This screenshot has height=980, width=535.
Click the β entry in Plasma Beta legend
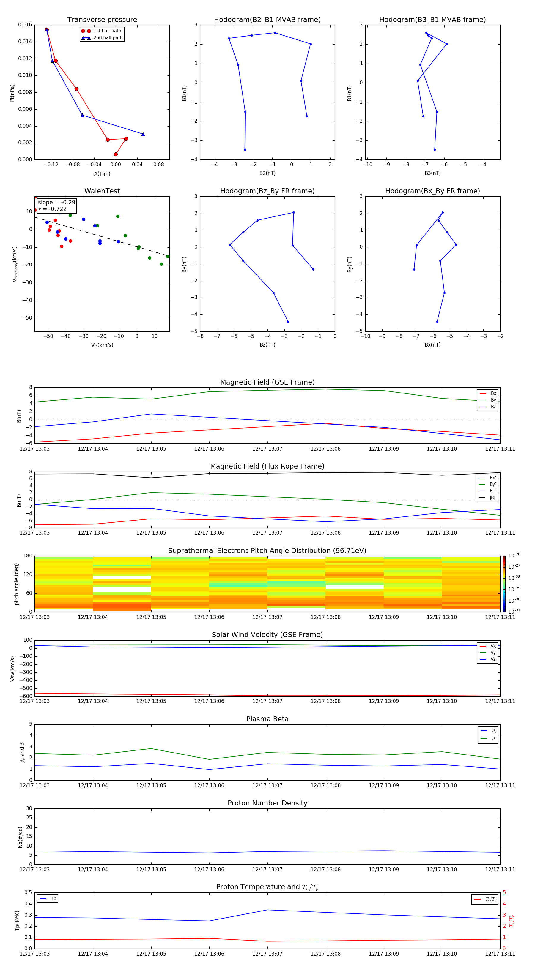[488, 739]
